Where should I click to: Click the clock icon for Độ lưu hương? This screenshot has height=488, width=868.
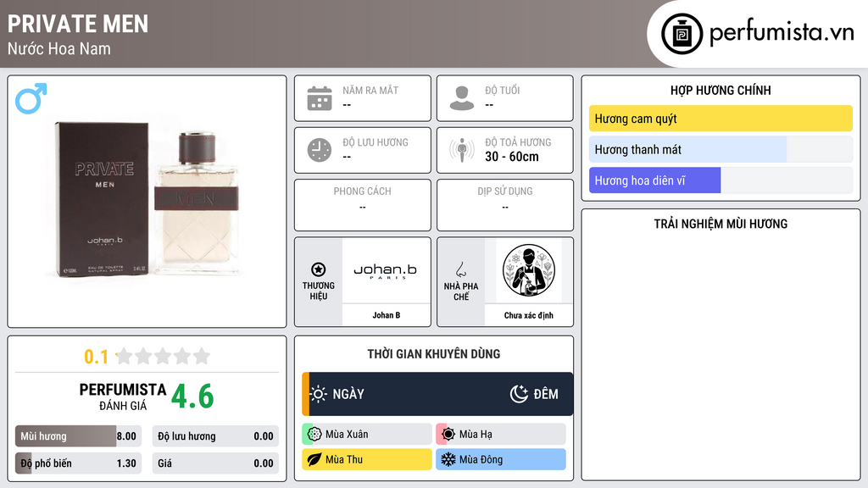pyautogui.click(x=320, y=150)
